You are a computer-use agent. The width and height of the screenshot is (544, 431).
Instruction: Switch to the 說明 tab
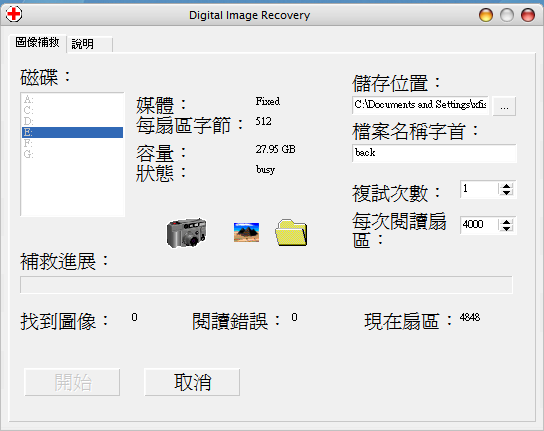(89, 44)
